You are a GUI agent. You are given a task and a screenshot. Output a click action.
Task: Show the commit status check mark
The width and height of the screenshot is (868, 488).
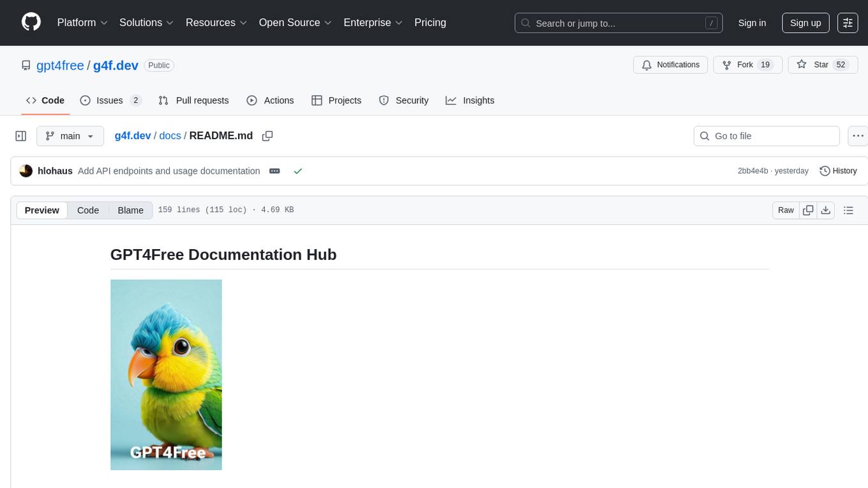click(297, 171)
